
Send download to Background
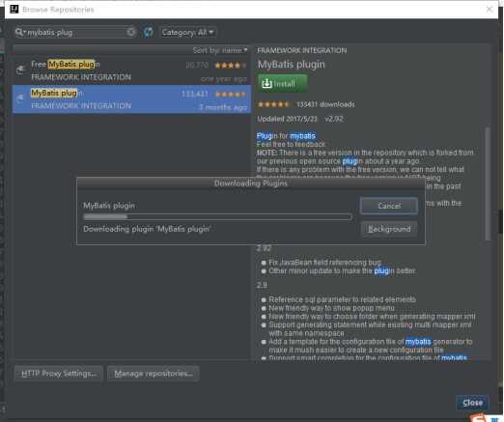click(389, 229)
